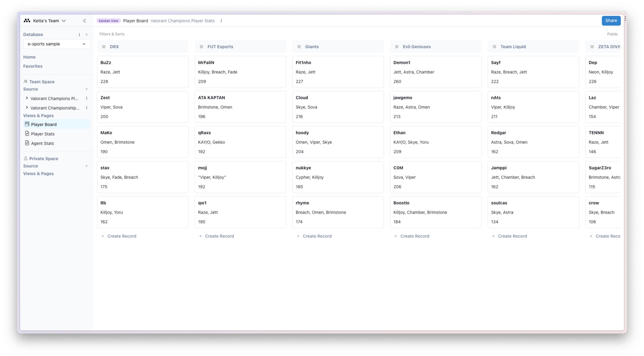The image size is (644, 356).
Task: Open options for Valorant Champions Pl... source
Action: (x=87, y=99)
